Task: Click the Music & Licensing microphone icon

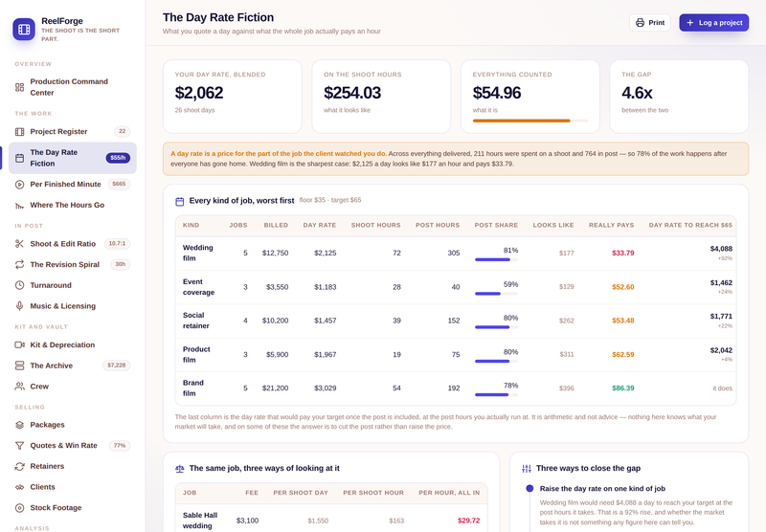Action: coord(19,306)
